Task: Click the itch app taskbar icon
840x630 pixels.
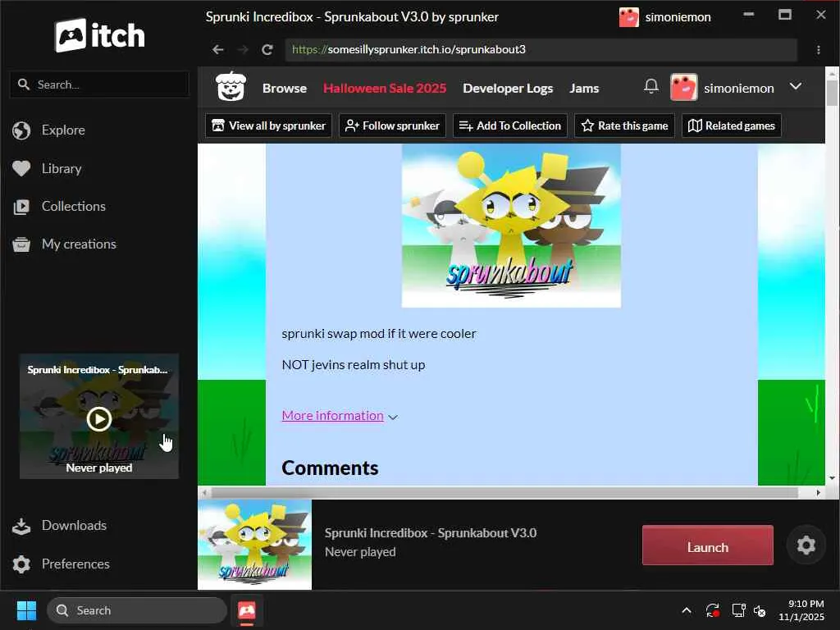Action: click(x=246, y=610)
